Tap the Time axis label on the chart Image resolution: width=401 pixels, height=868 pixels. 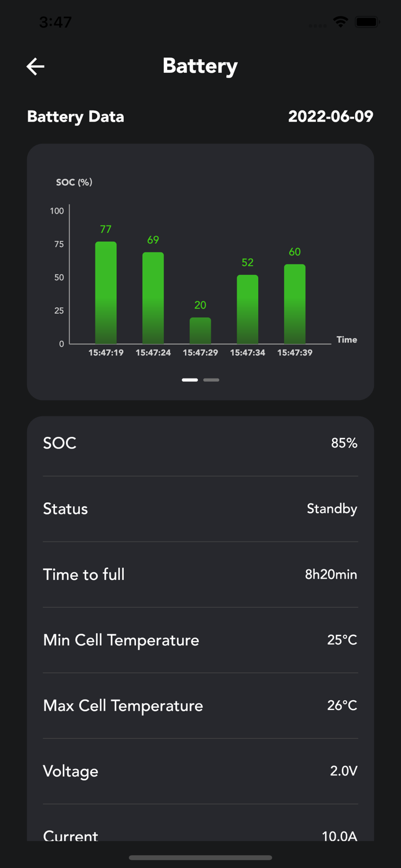pos(346,340)
